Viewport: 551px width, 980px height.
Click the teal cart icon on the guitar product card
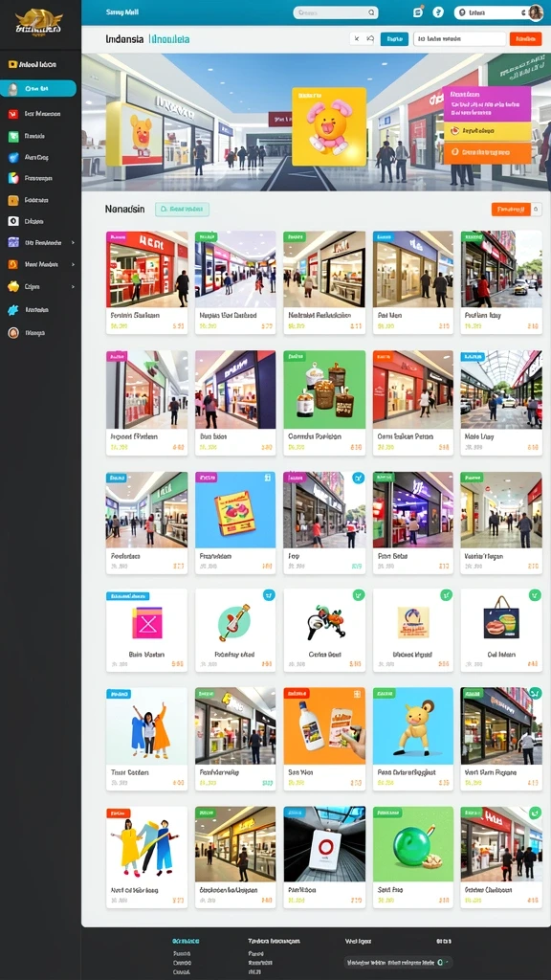click(x=269, y=595)
